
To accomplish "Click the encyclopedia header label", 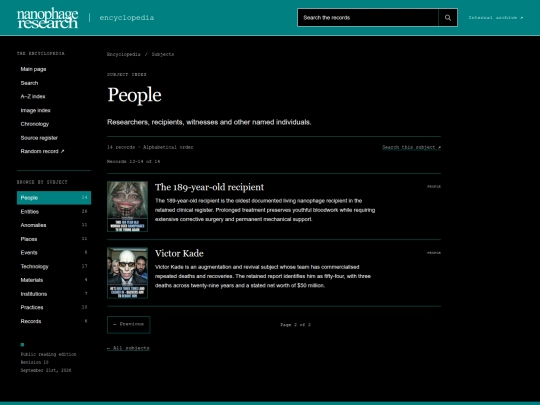I will pyautogui.click(x=127, y=18).
